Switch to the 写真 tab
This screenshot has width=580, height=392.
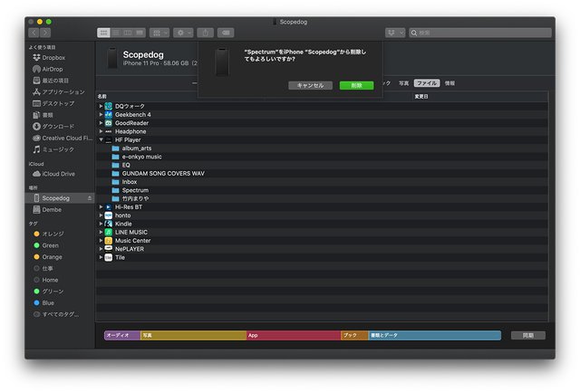[x=403, y=83]
